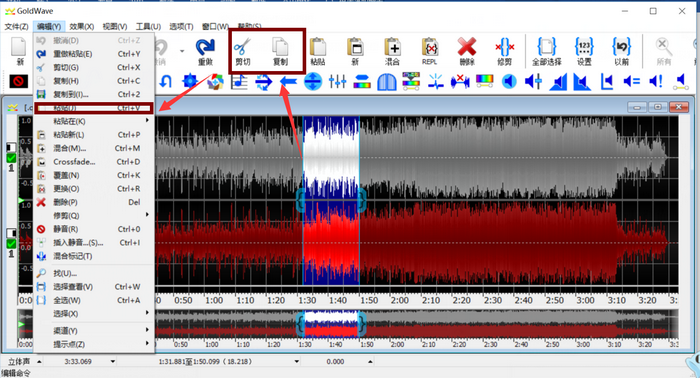This screenshot has height=378, width=700.
Task: Choose 选择查看(V) menu item
Action: click(x=94, y=287)
